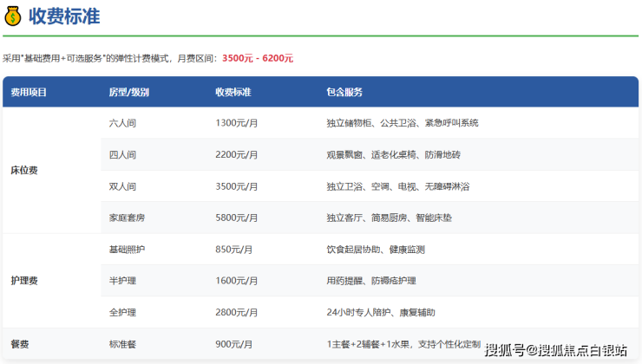
Task: Choose the 家庭套房 room option
Action: (x=127, y=218)
